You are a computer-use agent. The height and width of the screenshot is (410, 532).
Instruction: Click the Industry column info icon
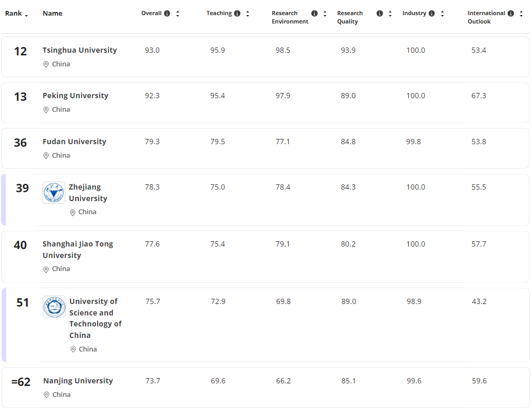coord(432,14)
